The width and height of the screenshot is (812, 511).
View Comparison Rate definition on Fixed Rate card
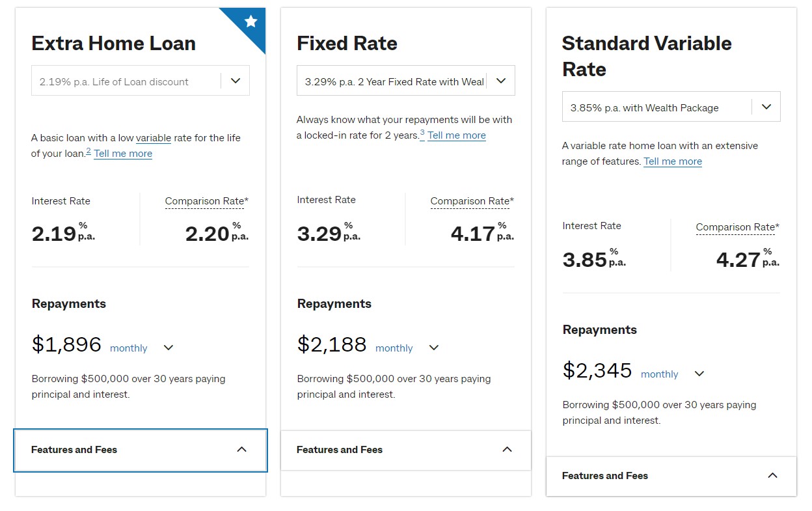(472, 200)
